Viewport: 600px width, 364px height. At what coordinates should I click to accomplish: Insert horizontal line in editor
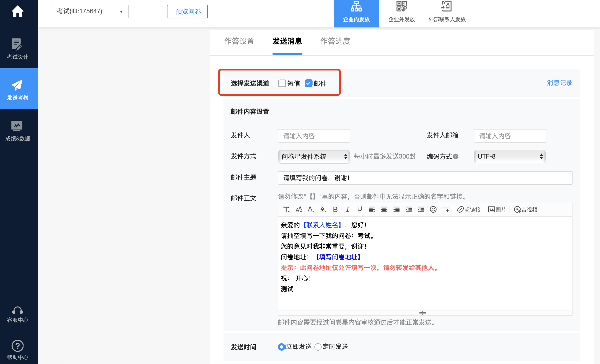point(446,210)
